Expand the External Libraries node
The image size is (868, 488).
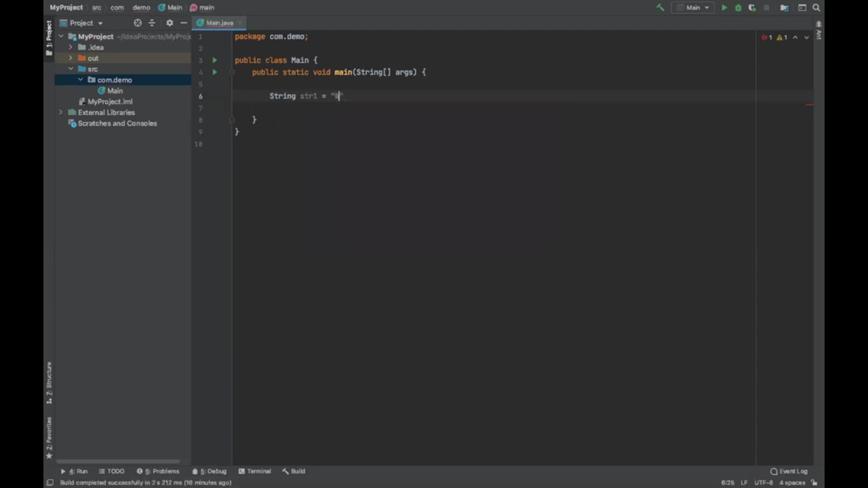point(61,112)
